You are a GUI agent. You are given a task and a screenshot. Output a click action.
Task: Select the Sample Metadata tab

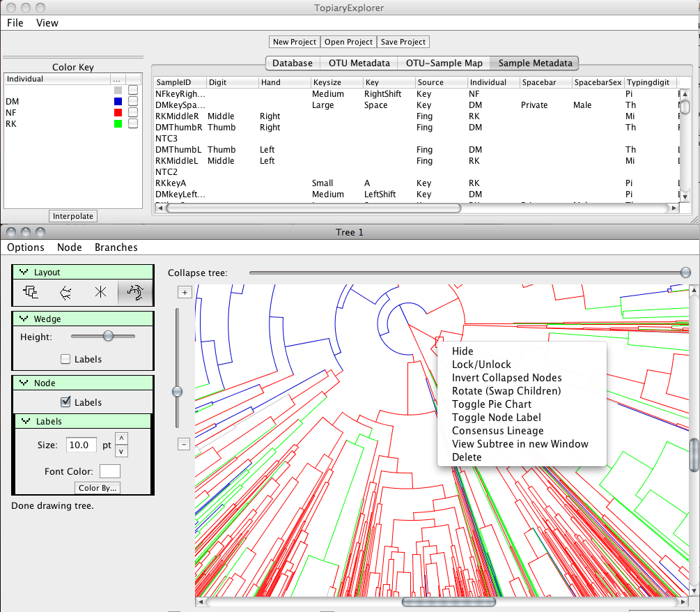535,63
